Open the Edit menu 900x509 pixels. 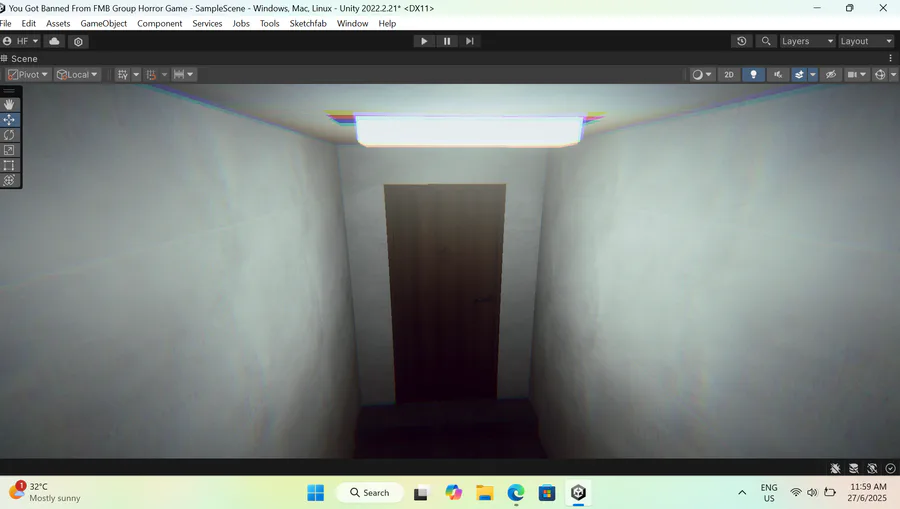tap(29, 24)
